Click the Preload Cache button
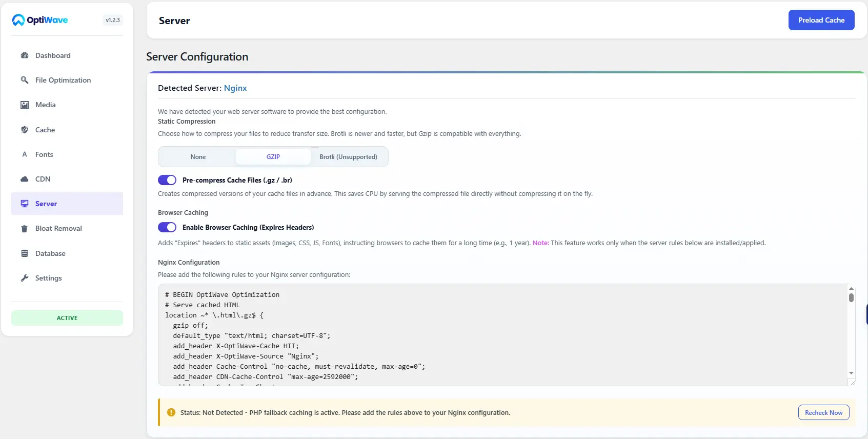The image size is (868, 439). [821, 20]
